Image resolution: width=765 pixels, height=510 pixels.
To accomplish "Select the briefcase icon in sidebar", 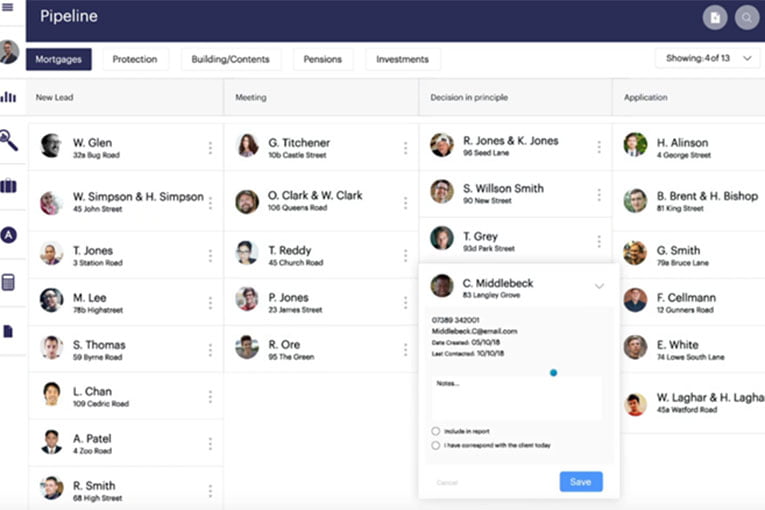I will click(9, 186).
